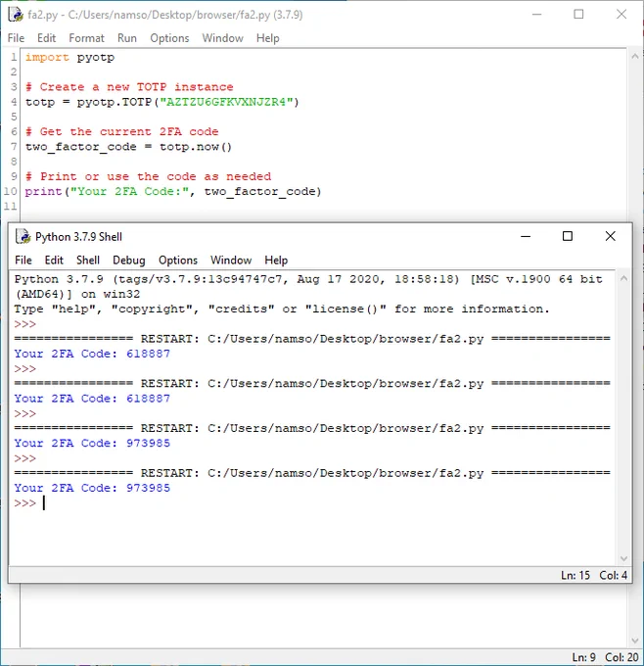Click '# Create a new TOTP instance' comment
This screenshot has height=666, width=644.
[129, 87]
